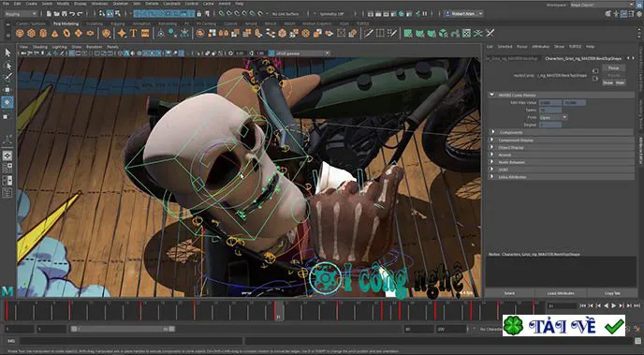644x355 pixels.
Task: Create a polygon cone from the shelf
Action: click(x=55, y=34)
